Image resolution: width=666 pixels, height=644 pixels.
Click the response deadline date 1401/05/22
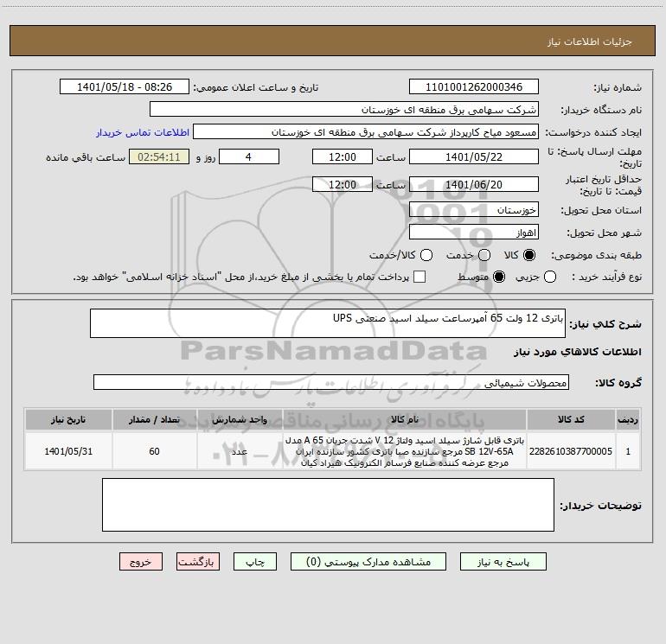coord(474,156)
